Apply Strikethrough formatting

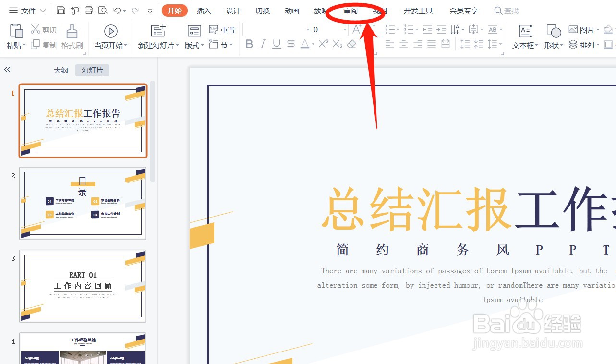(290, 44)
